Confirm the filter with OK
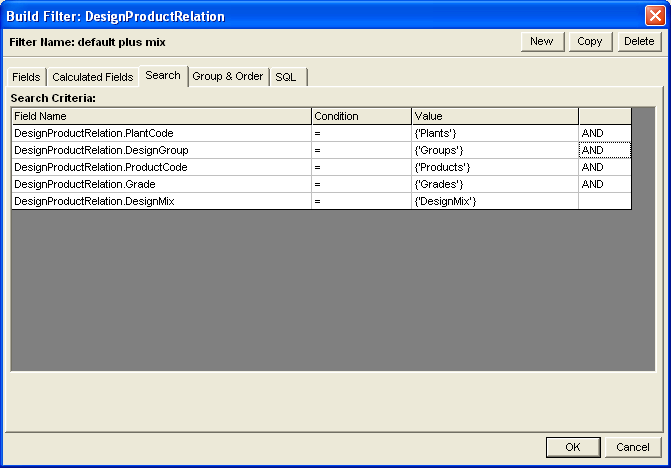Viewport: 671px width, 468px height. click(x=572, y=447)
